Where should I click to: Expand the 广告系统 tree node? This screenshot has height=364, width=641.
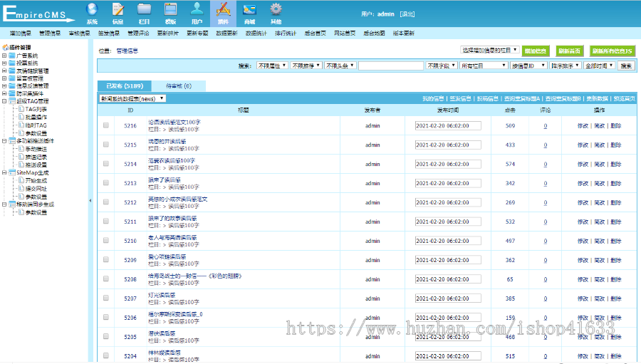[4, 56]
